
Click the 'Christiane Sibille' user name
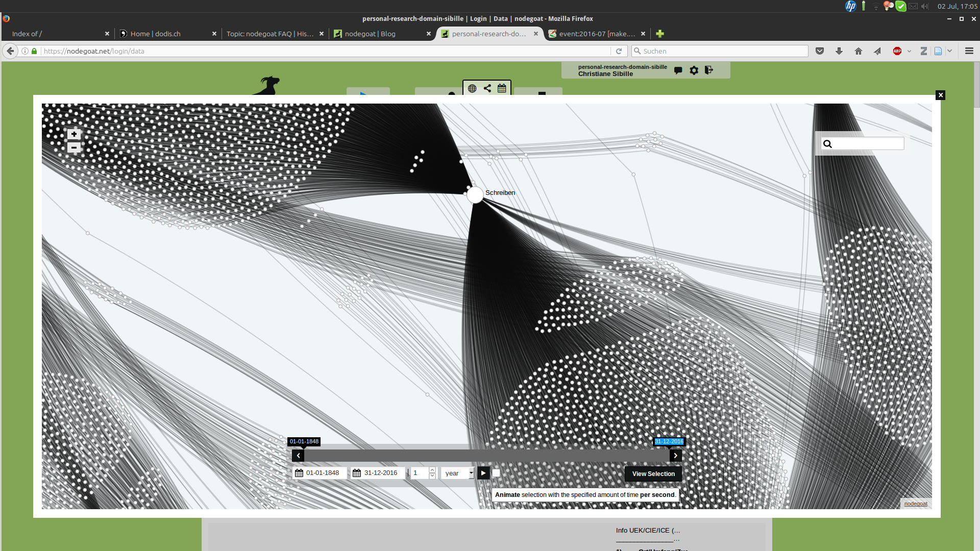coord(605,74)
